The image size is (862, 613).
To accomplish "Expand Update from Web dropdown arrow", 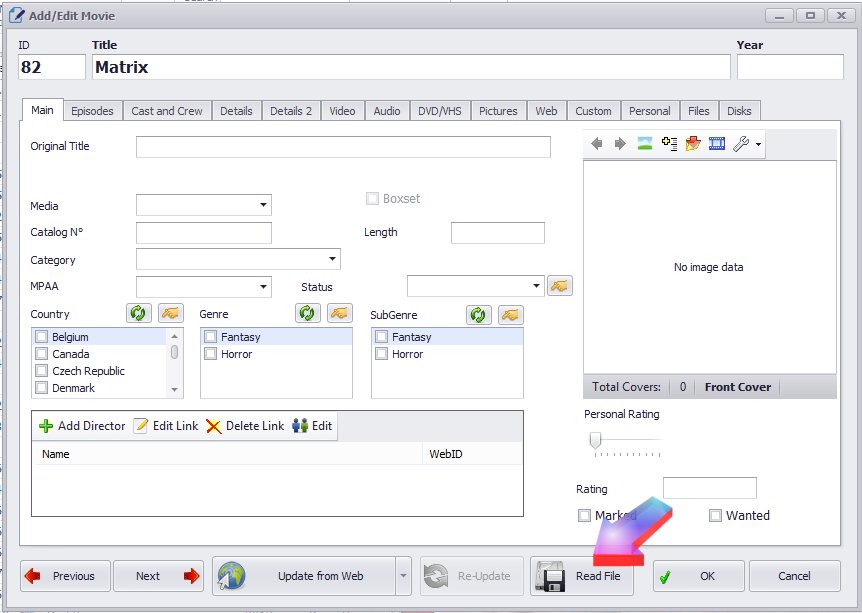I will (x=403, y=576).
